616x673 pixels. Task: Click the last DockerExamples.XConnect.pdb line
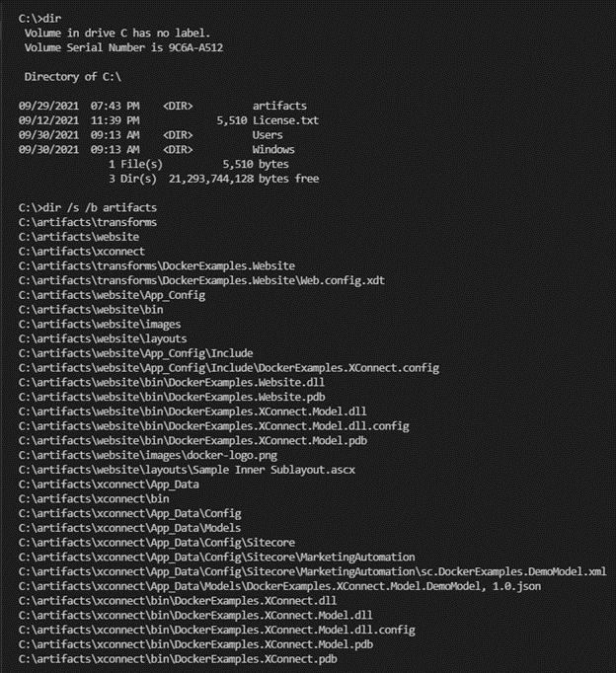coord(178,659)
